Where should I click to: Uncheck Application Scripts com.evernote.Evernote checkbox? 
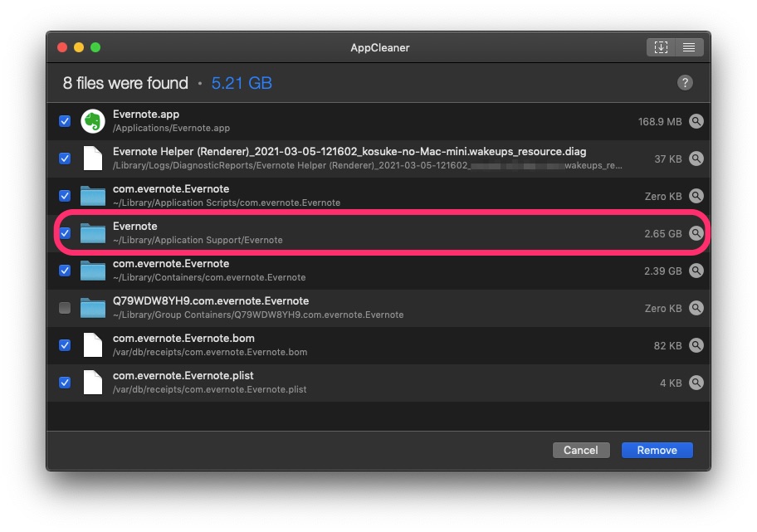[x=65, y=196]
